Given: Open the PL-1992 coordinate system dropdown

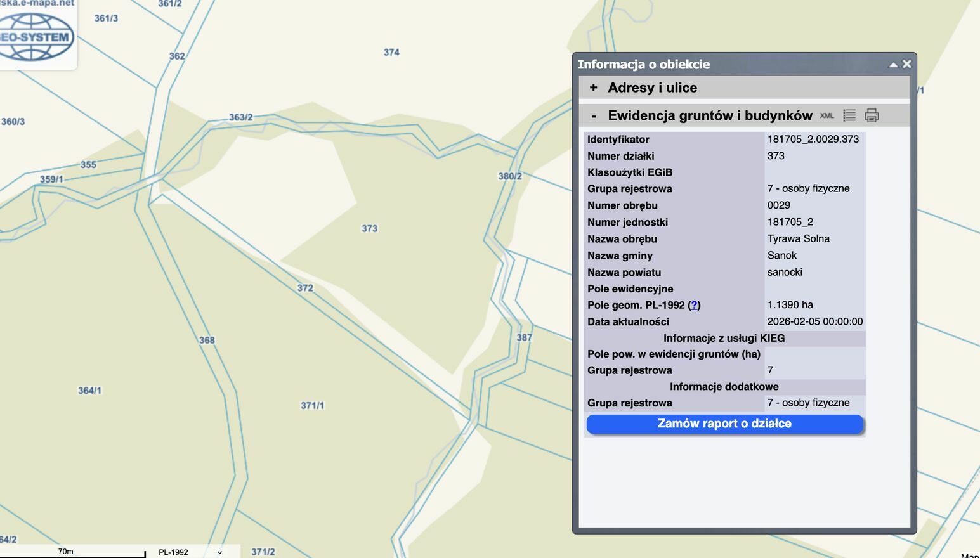Looking at the screenshot, I should [x=190, y=552].
